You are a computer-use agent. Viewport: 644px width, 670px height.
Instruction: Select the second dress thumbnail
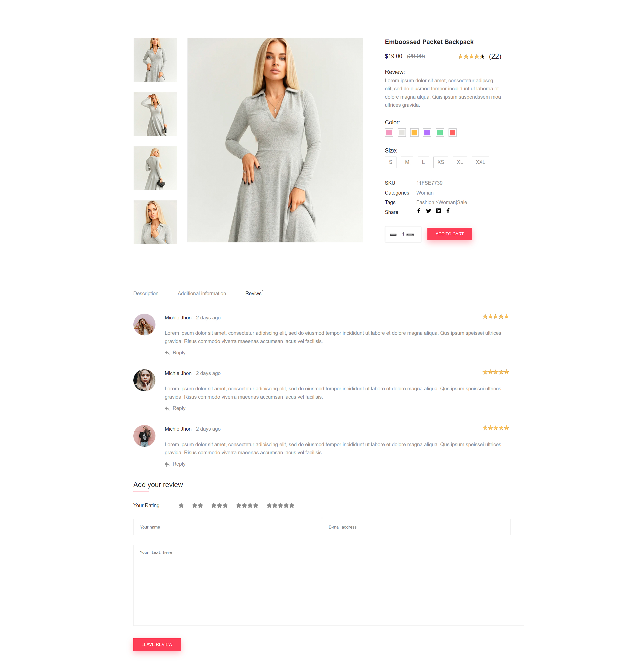coord(155,114)
